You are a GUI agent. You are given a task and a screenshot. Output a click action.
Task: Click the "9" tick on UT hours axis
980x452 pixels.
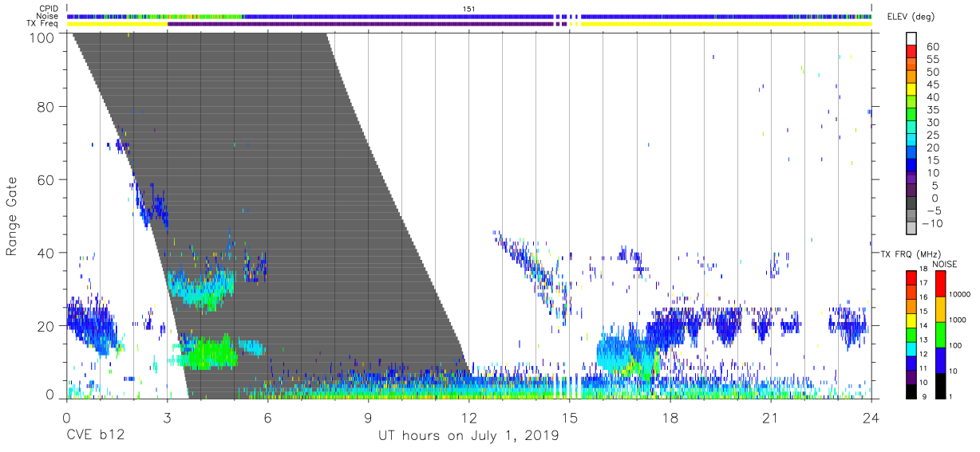coord(368,419)
